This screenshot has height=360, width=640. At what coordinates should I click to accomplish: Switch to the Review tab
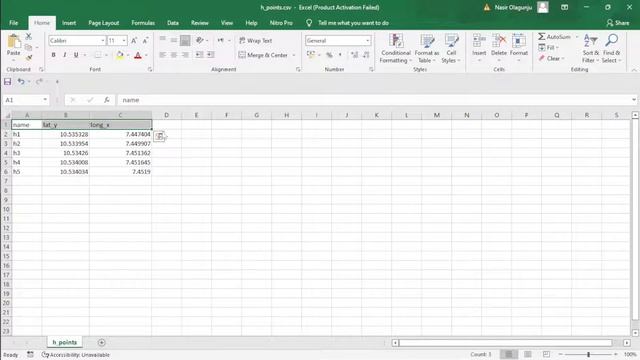click(200, 23)
